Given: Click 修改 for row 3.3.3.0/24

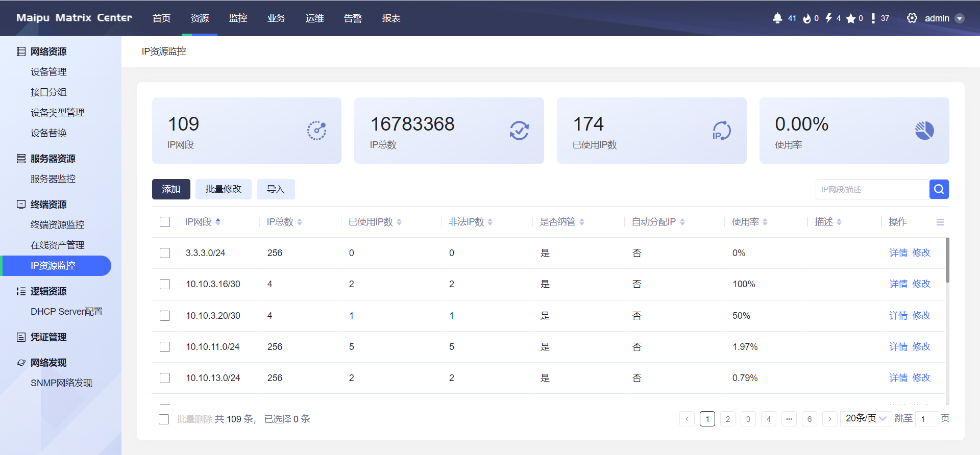Looking at the screenshot, I should tap(921, 253).
